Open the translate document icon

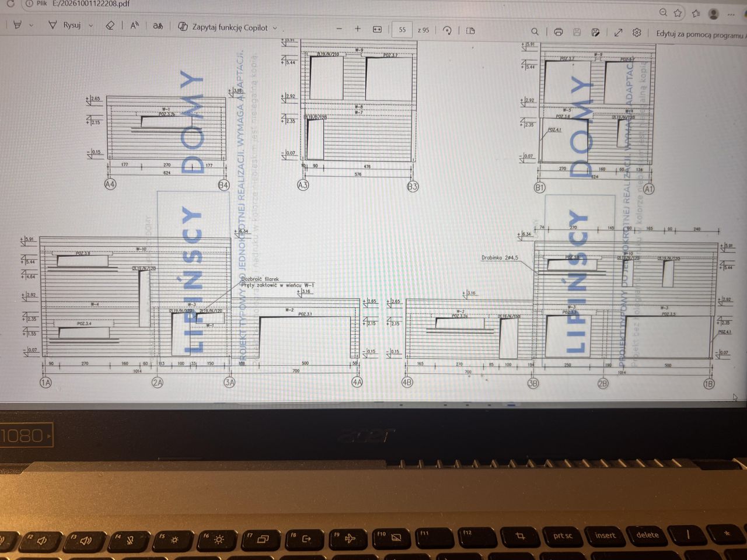tap(158, 26)
